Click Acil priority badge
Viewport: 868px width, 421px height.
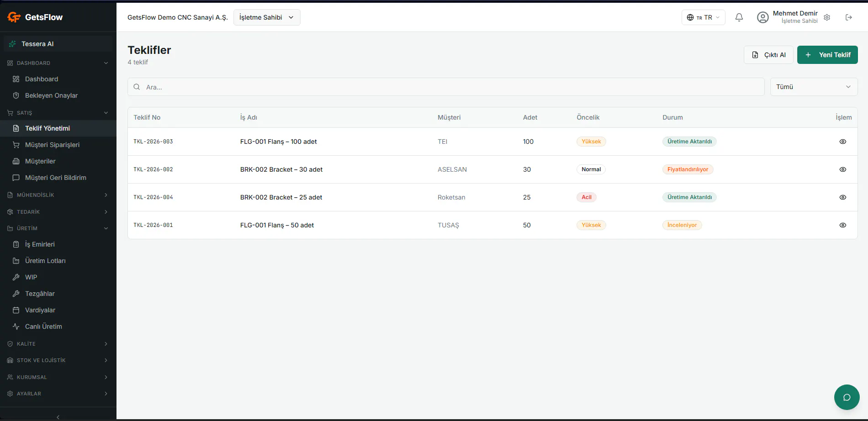point(587,197)
